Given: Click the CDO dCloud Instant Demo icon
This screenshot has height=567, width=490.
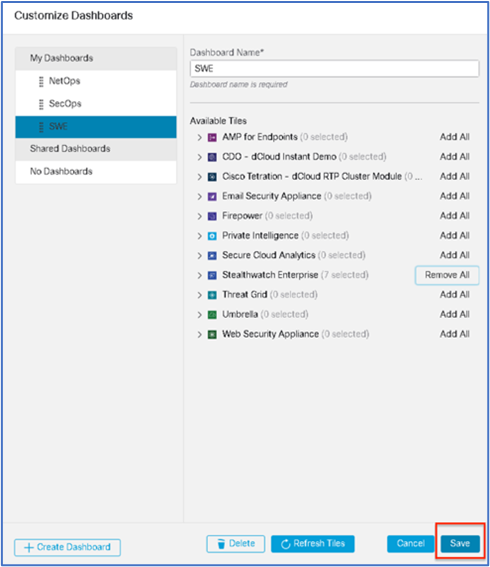Looking at the screenshot, I should point(212,157).
